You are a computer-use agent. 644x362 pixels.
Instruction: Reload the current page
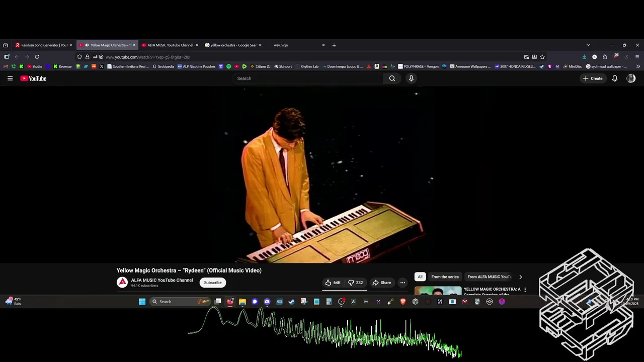click(x=37, y=57)
